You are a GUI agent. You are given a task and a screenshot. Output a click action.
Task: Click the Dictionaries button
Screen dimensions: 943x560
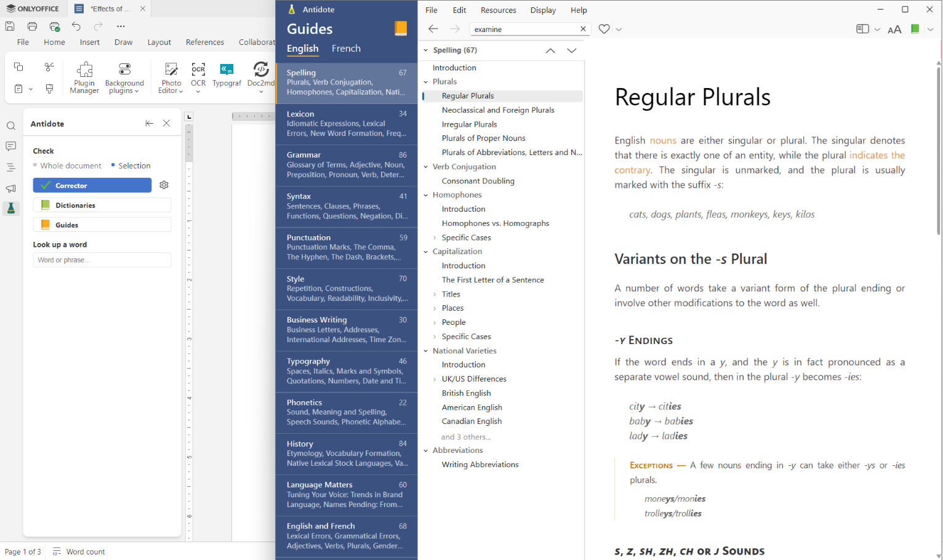[102, 205]
